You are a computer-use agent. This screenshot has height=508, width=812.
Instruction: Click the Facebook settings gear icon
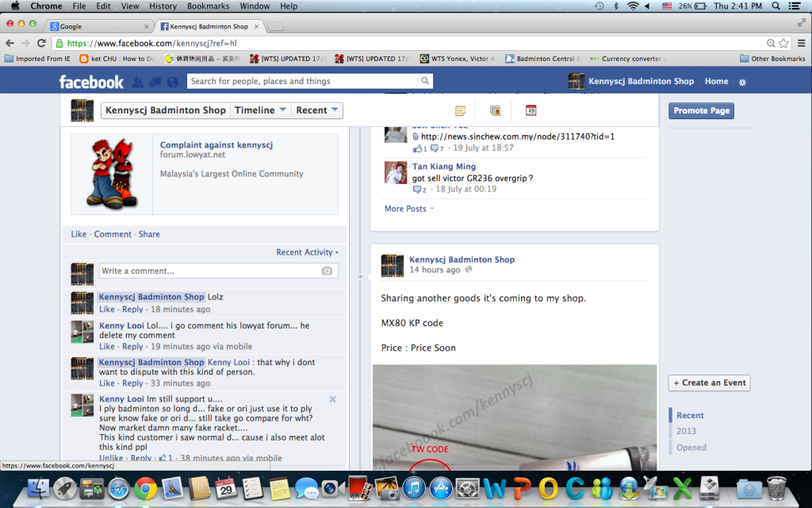742,82
